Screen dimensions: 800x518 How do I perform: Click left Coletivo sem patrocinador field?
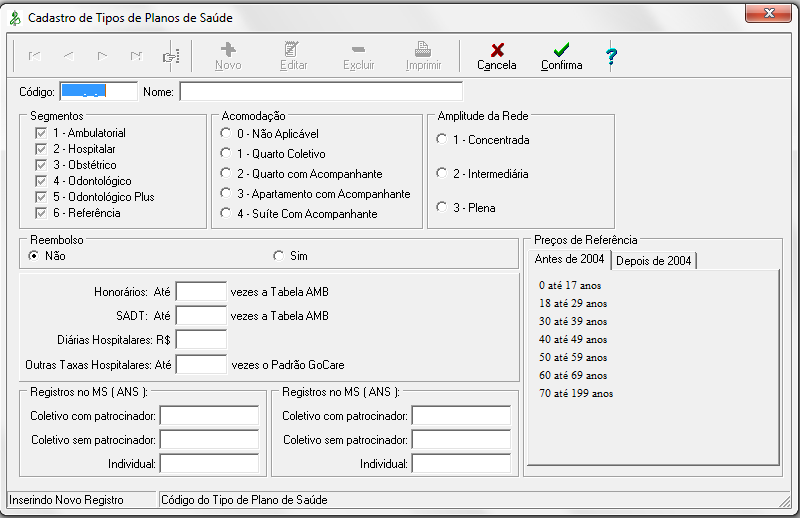(210, 439)
